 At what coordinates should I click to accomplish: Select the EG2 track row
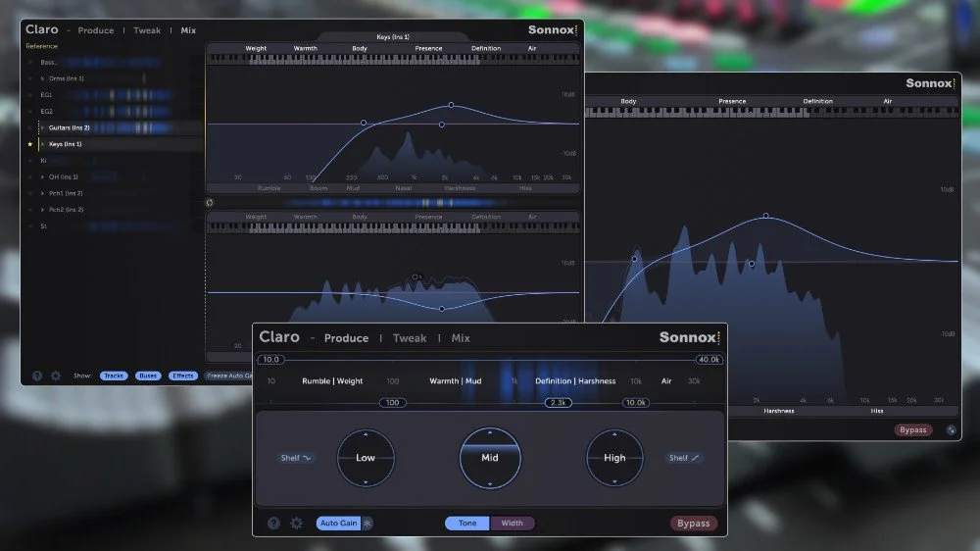pos(116,112)
